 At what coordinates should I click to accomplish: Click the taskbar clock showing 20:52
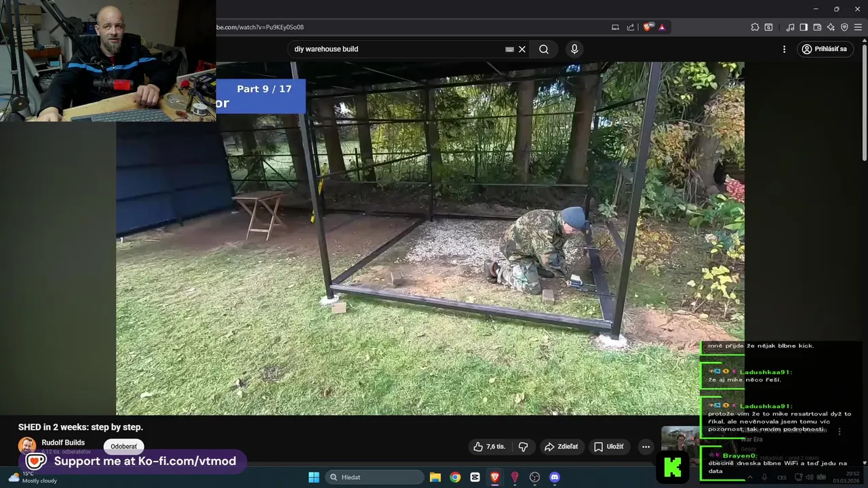coord(847,477)
